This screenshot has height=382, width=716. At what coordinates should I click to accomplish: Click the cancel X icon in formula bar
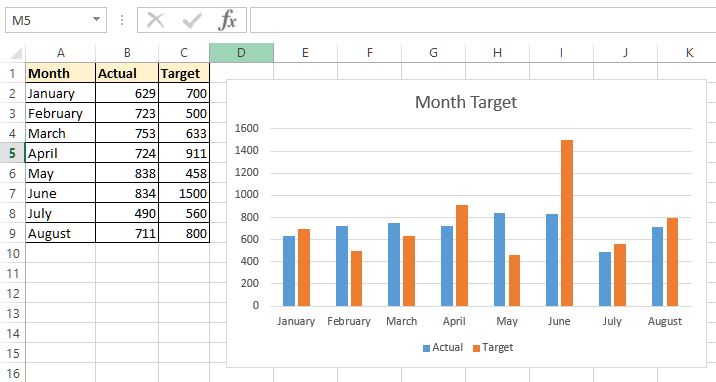tap(155, 21)
